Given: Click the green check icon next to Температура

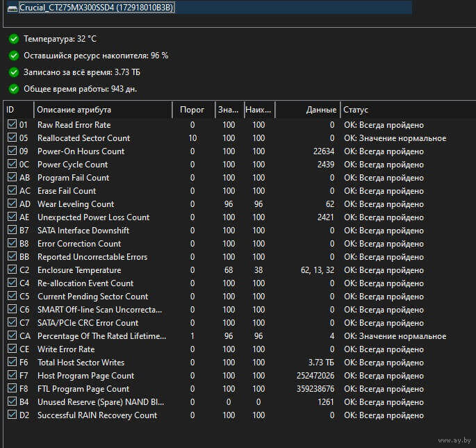Looking at the screenshot, I should (13, 39).
